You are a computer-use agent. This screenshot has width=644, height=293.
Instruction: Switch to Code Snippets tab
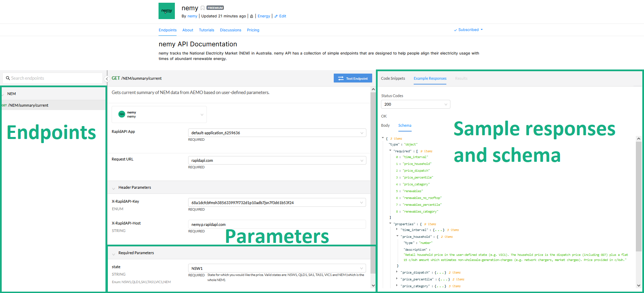point(393,78)
